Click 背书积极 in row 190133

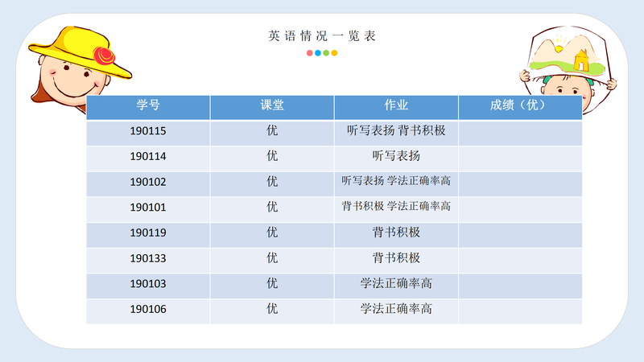click(396, 258)
